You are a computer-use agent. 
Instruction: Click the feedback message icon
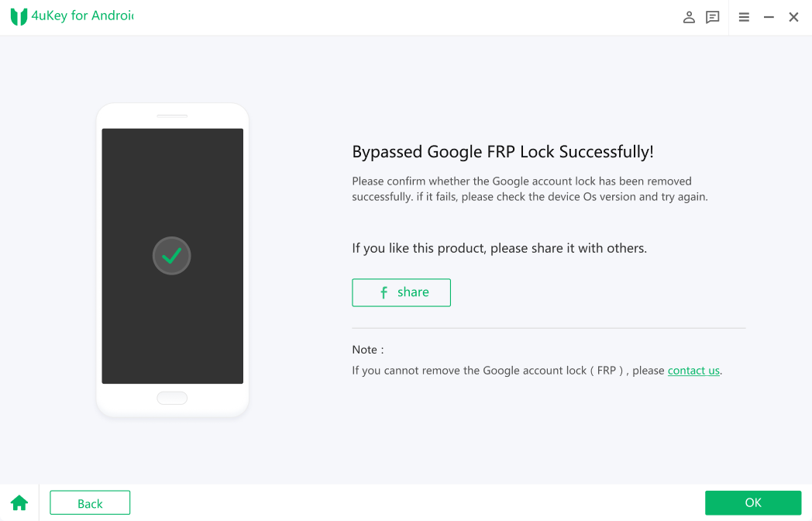[x=713, y=17]
